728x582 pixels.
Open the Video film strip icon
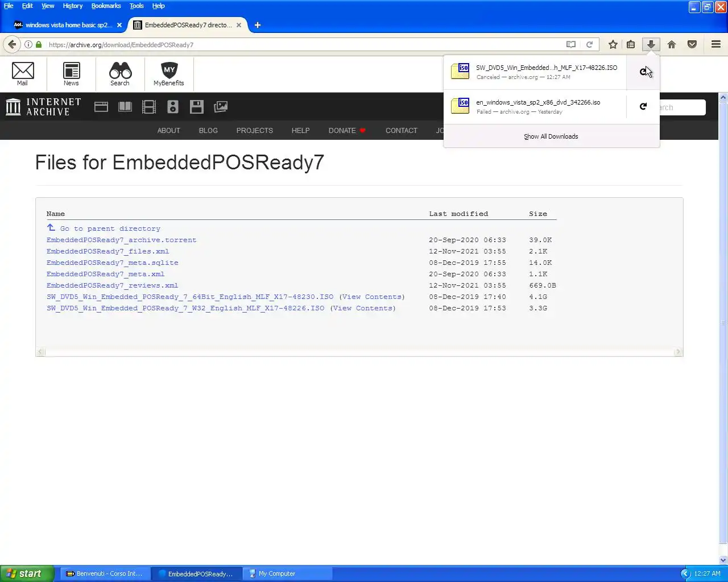[x=149, y=107]
